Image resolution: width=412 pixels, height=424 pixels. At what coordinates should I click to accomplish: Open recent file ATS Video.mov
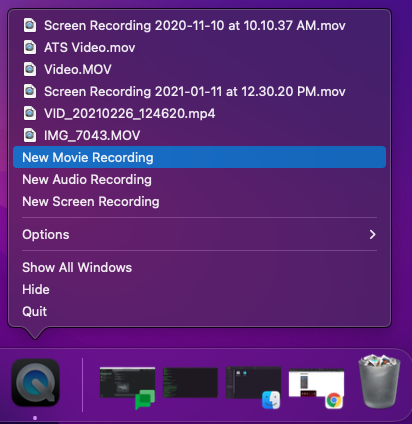click(199, 48)
